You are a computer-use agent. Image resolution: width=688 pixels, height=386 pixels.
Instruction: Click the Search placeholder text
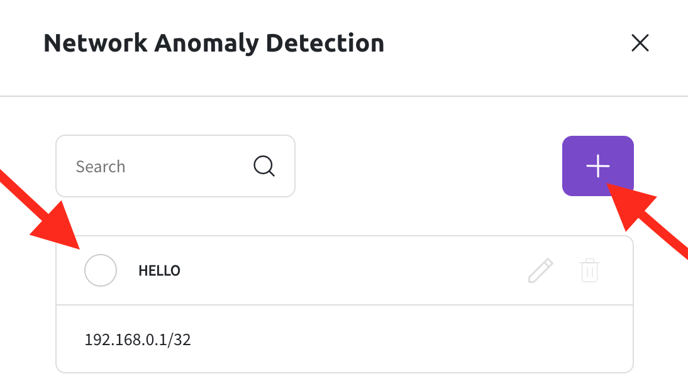click(x=100, y=167)
